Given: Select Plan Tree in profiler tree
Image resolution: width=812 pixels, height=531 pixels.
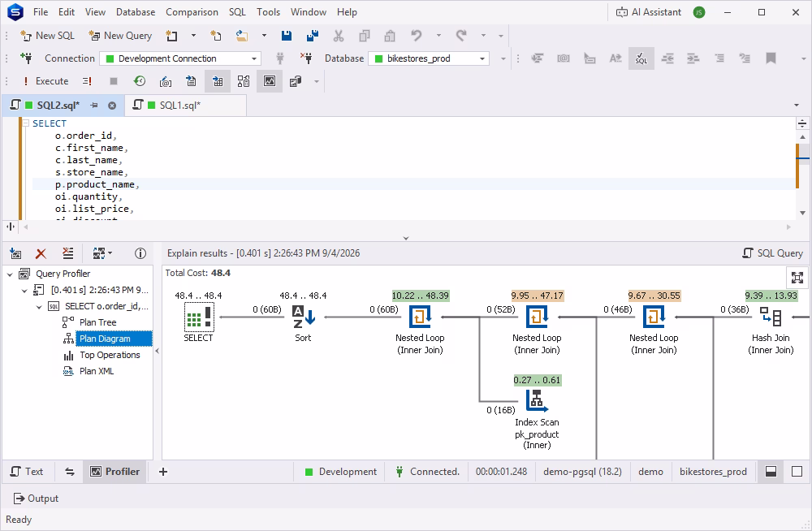Looking at the screenshot, I should tap(97, 322).
